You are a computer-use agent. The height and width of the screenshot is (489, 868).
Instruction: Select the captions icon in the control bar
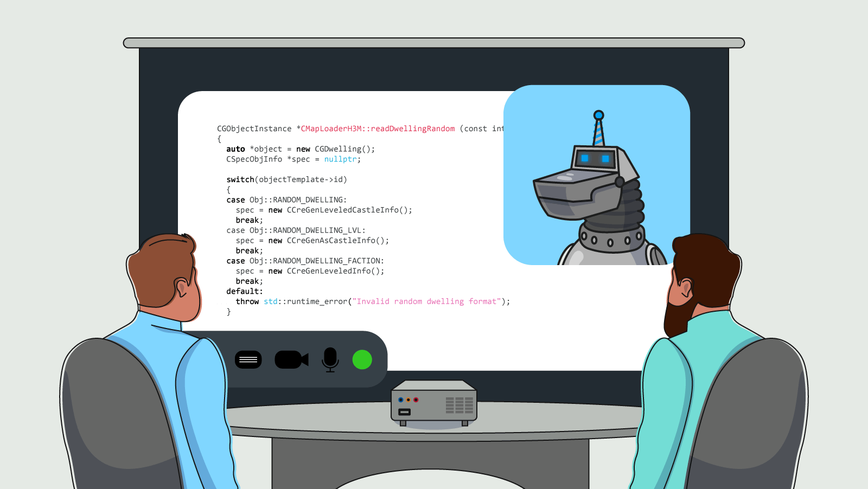[x=248, y=359]
